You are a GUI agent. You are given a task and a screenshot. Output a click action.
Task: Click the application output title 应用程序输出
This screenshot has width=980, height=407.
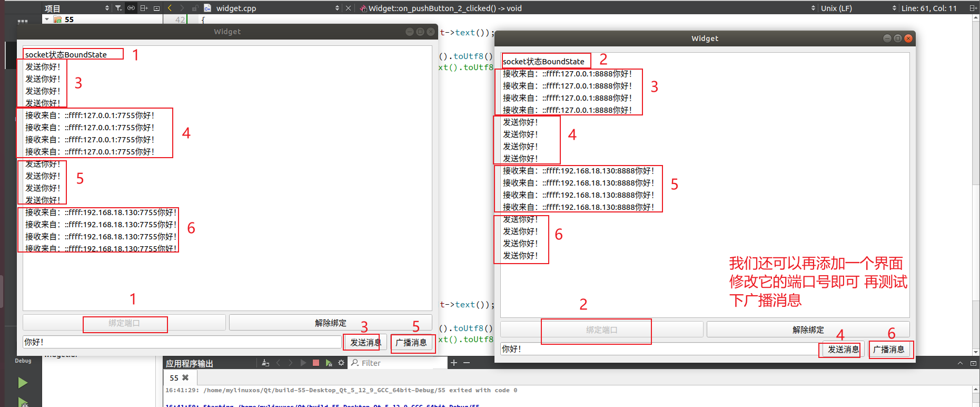(190, 363)
